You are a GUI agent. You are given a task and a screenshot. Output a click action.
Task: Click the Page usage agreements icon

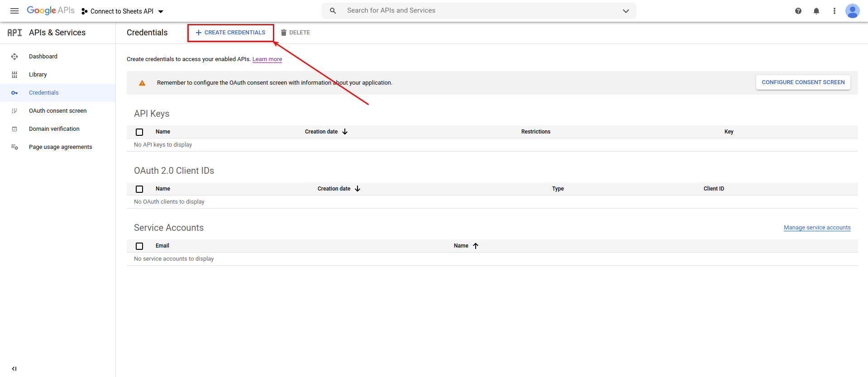(x=14, y=147)
